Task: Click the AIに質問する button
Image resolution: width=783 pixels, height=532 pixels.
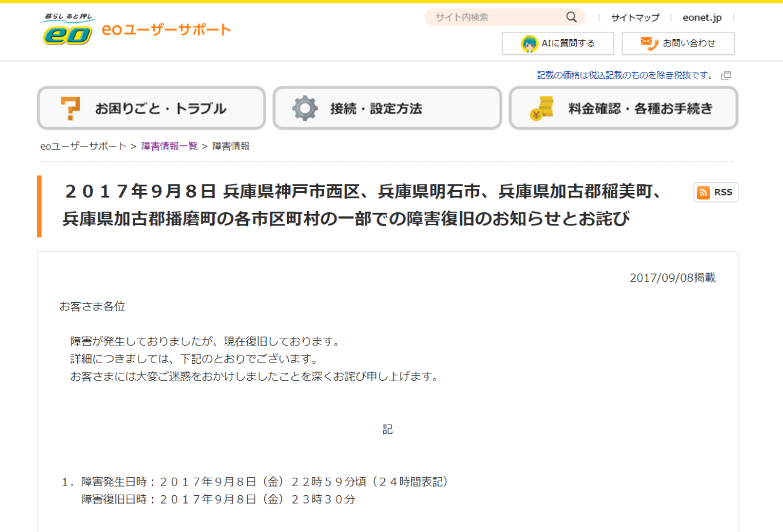Action: pyautogui.click(x=558, y=43)
